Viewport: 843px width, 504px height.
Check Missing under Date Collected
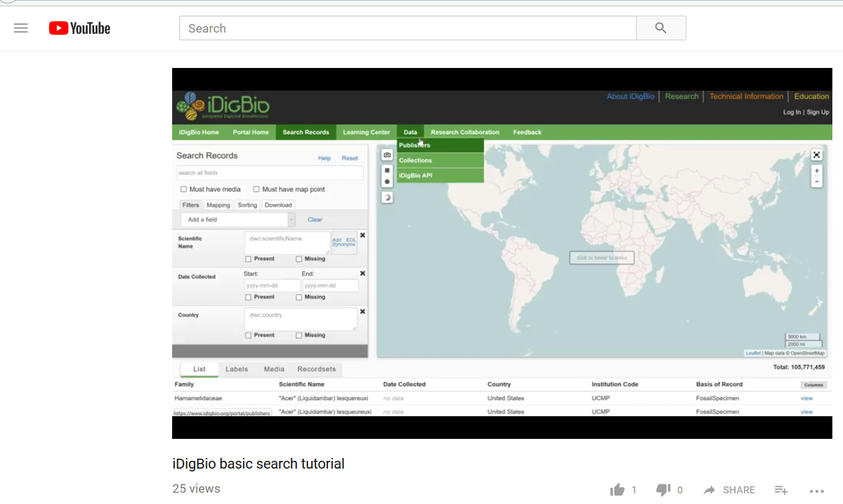(x=299, y=297)
